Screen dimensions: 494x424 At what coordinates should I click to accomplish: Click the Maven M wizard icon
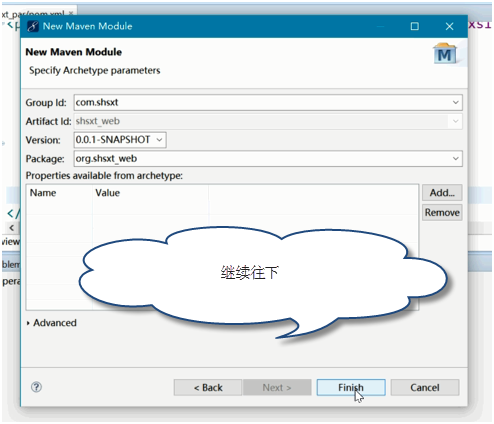(445, 53)
